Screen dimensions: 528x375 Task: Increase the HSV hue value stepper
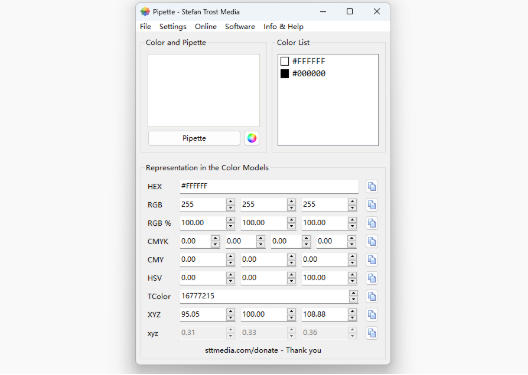pyautogui.click(x=230, y=275)
